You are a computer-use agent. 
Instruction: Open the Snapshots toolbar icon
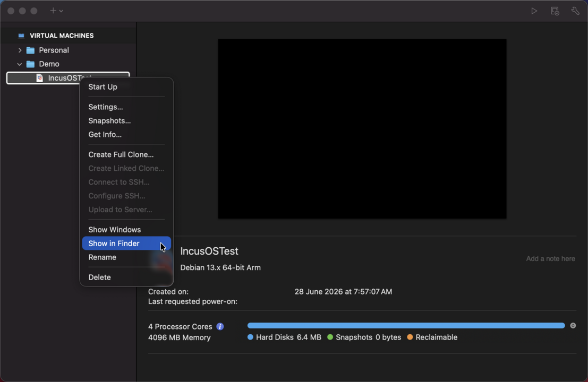click(x=555, y=11)
